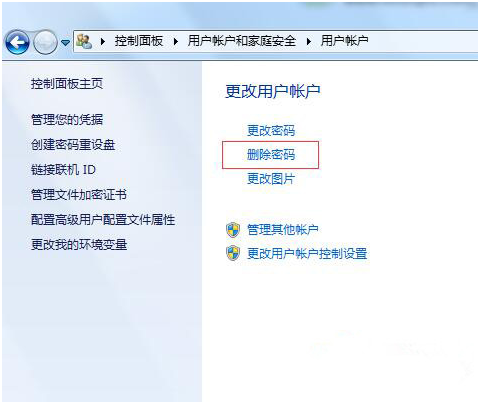
Task: Select 用户帐户 breadcrumb item
Action: click(x=344, y=41)
